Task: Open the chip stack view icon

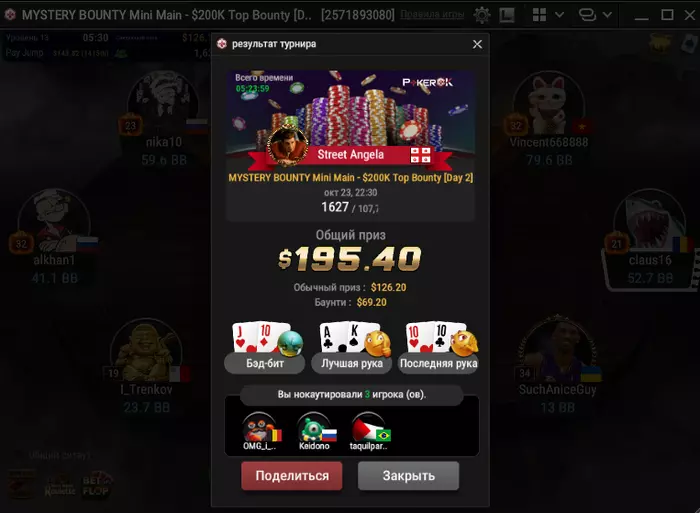Action: click(x=587, y=15)
